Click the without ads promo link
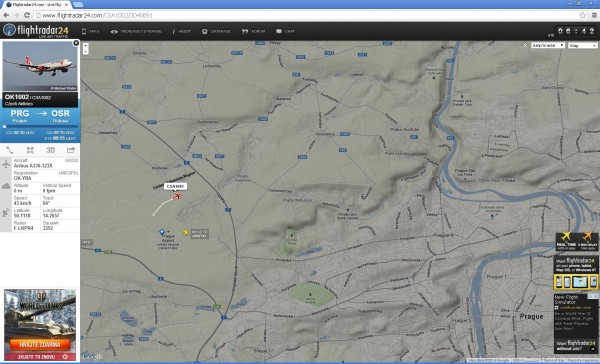 point(576,345)
